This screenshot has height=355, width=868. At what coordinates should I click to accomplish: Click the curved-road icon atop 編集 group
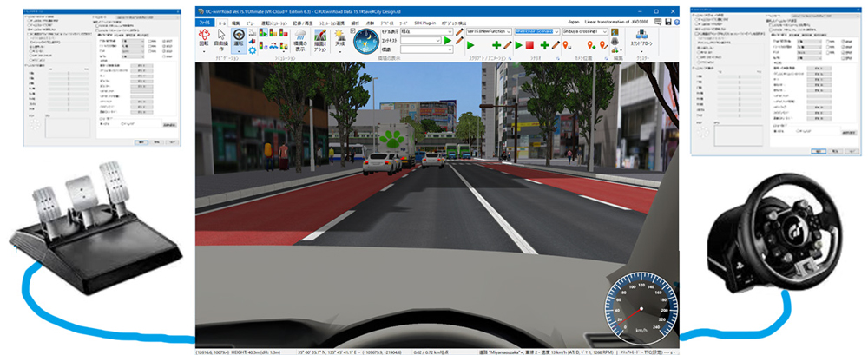[x=615, y=31]
